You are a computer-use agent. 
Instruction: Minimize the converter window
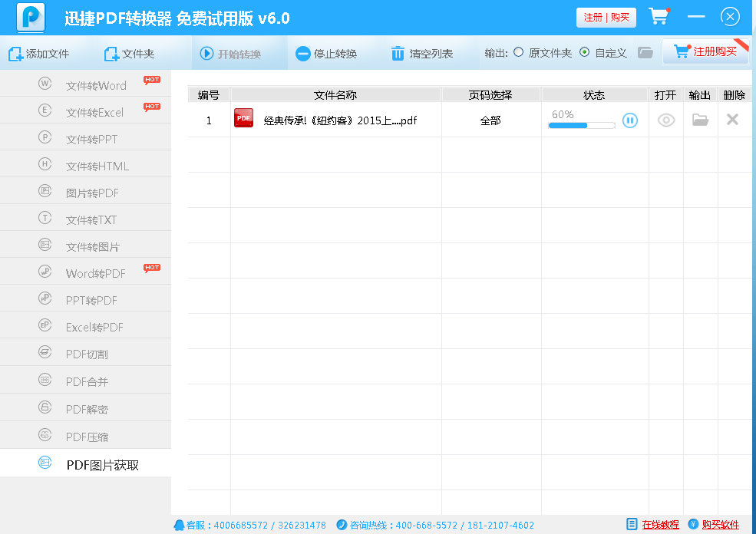point(696,17)
